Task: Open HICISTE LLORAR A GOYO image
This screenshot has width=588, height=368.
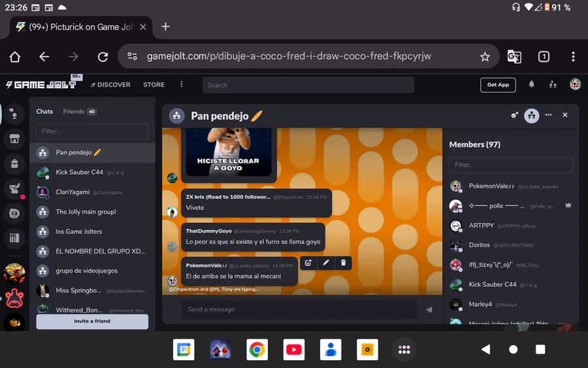Action: pyautogui.click(x=229, y=152)
